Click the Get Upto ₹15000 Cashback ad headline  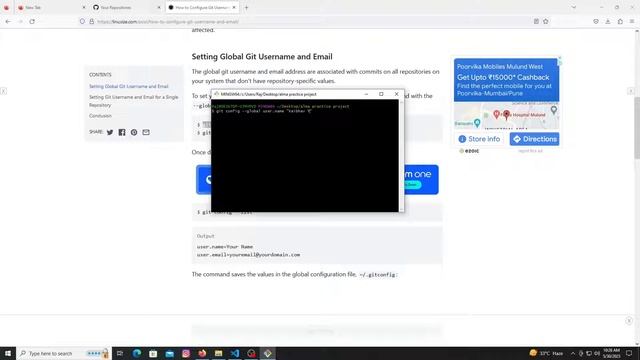click(x=503, y=77)
